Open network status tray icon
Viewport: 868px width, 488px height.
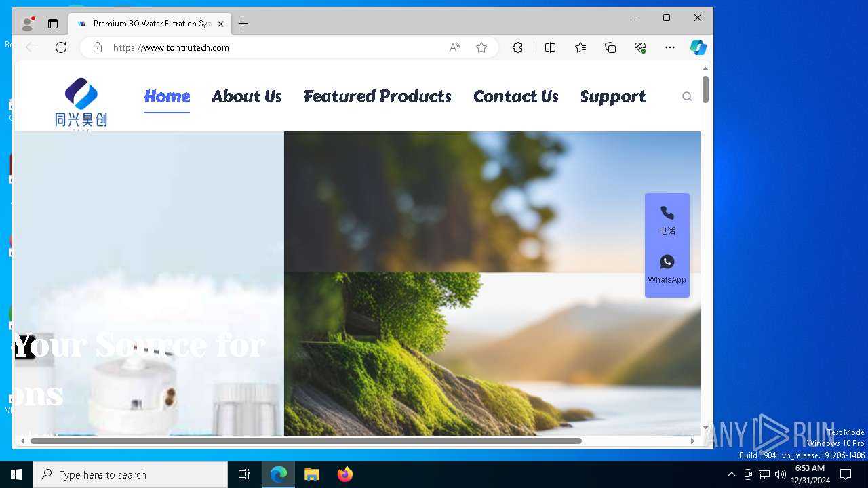(x=764, y=474)
